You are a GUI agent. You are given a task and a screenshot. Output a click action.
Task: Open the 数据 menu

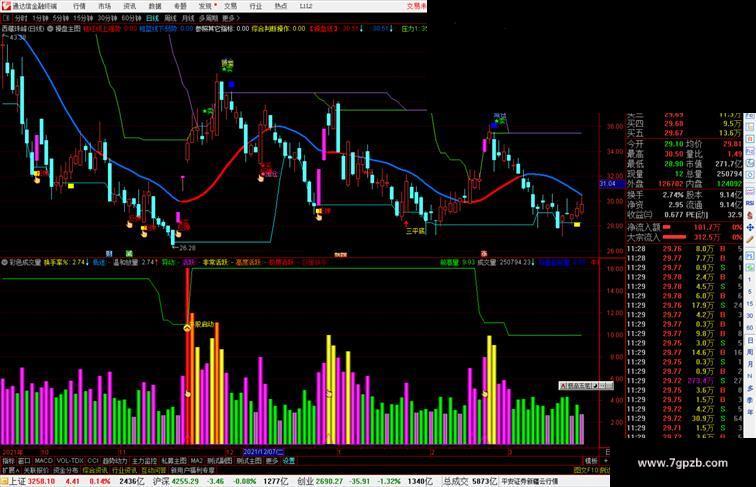(x=155, y=6)
